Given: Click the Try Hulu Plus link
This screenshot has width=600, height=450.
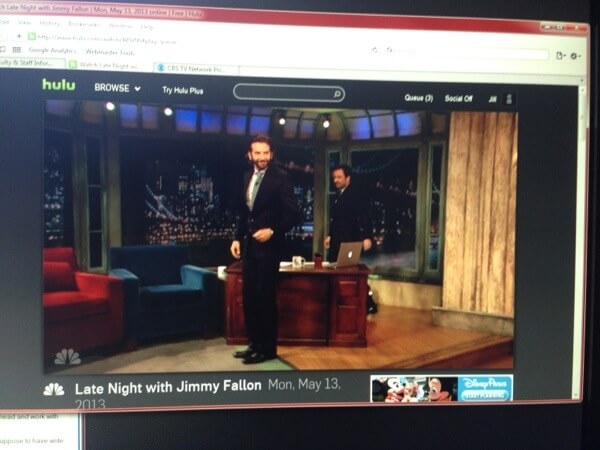Looking at the screenshot, I should 182,90.
